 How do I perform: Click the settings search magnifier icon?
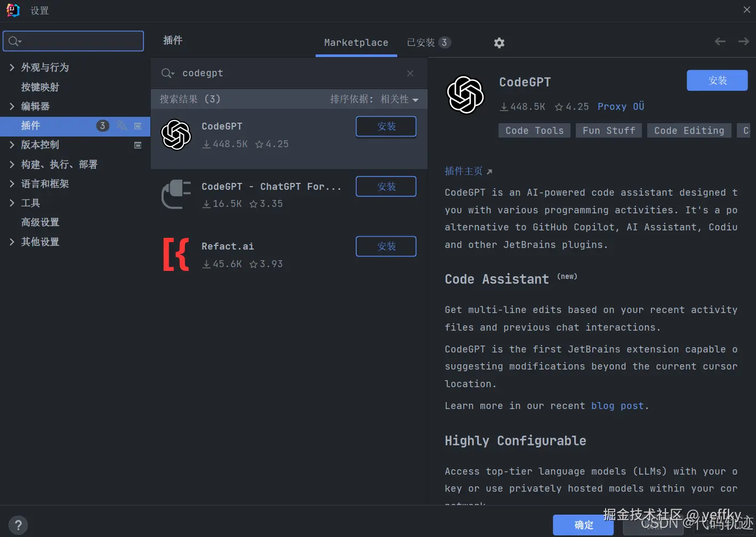[14, 41]
